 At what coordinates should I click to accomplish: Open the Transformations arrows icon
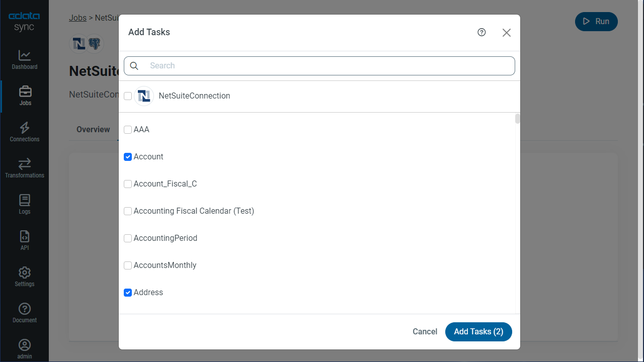[x=25, y=164]
